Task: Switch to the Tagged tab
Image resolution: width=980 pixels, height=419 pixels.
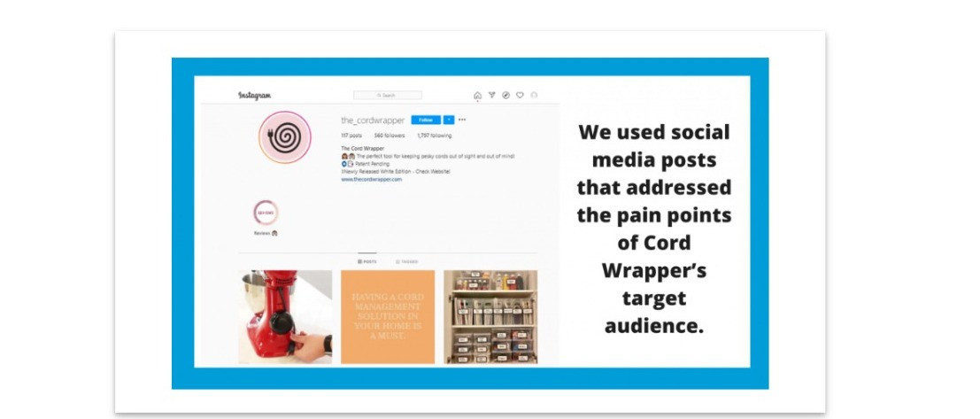Action: point(406,261)
